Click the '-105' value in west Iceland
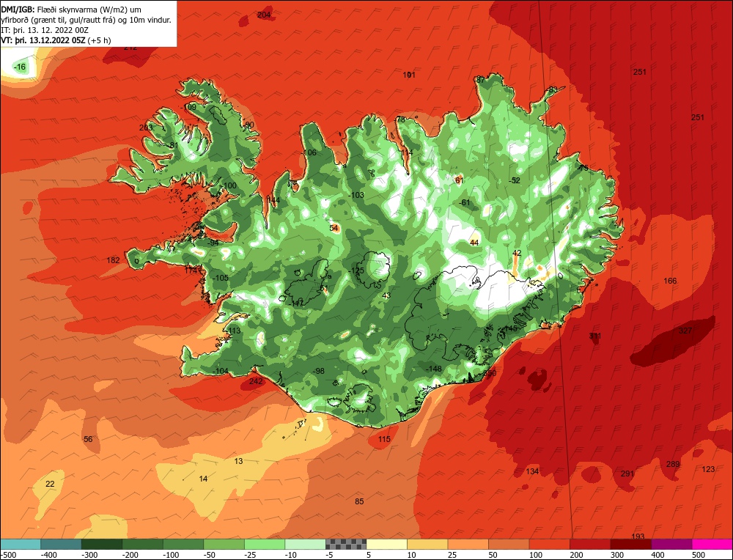The height and width of the screenshot is (560, 733). tap(220, 278)
